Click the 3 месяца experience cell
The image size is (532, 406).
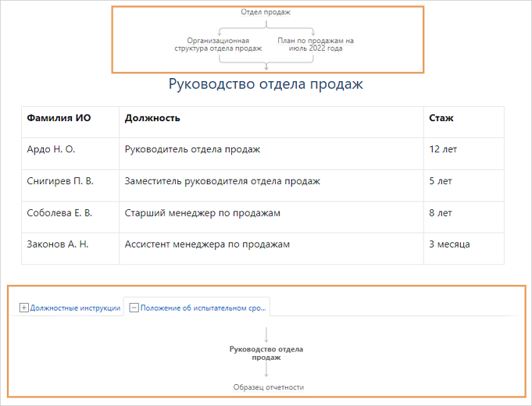449,244
